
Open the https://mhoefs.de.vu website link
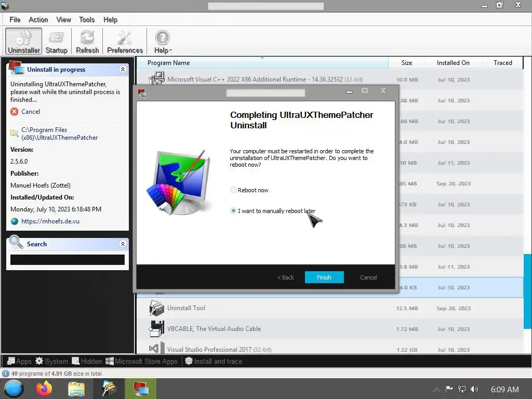coord(50,221)
